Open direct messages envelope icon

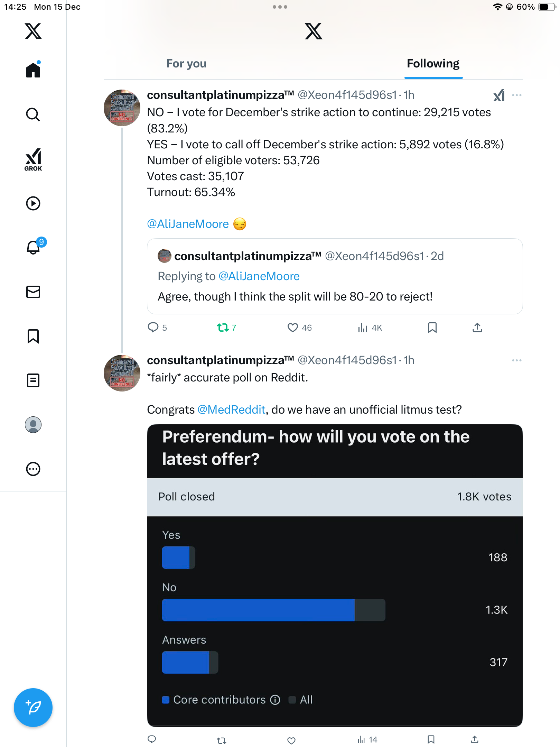(33, 292)
